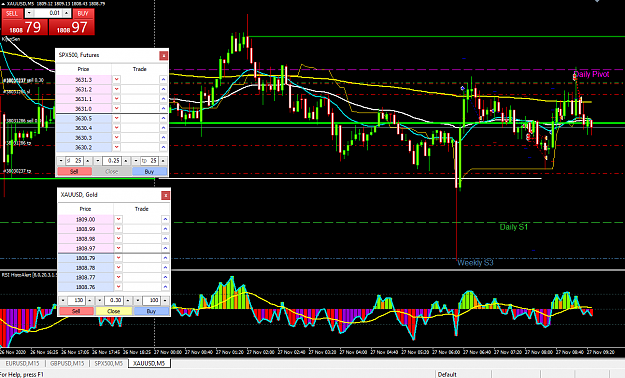The width and height of the screenshot is (625, 378).
Task: Click the Sell button in SPX500 panel
Action: point(74,171)
